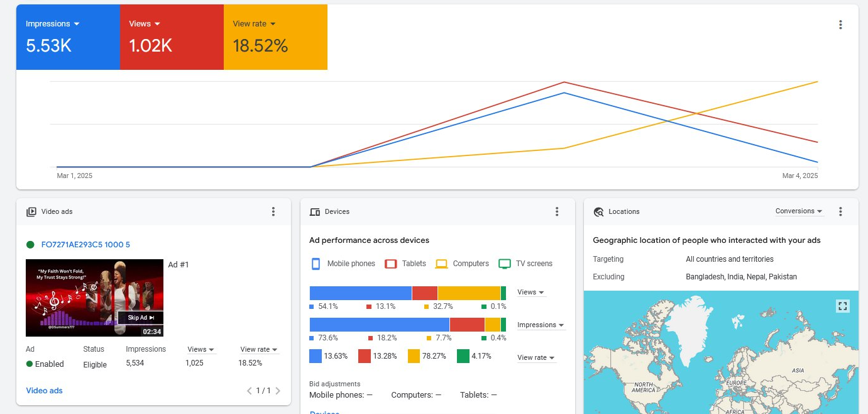Open Locations card three-dot menu
This screenshot has height=414, width=868.
point(840,211)
